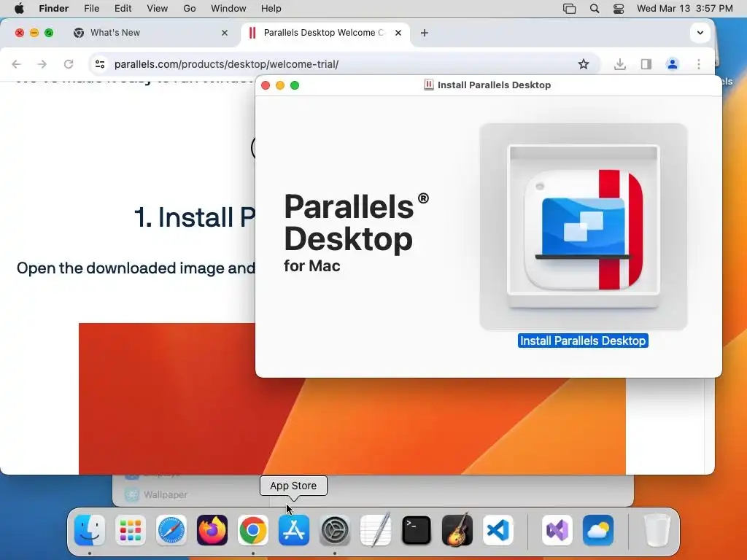
Task: Open Spotlight search in menu bar
Action: click(x=594, y=9)
